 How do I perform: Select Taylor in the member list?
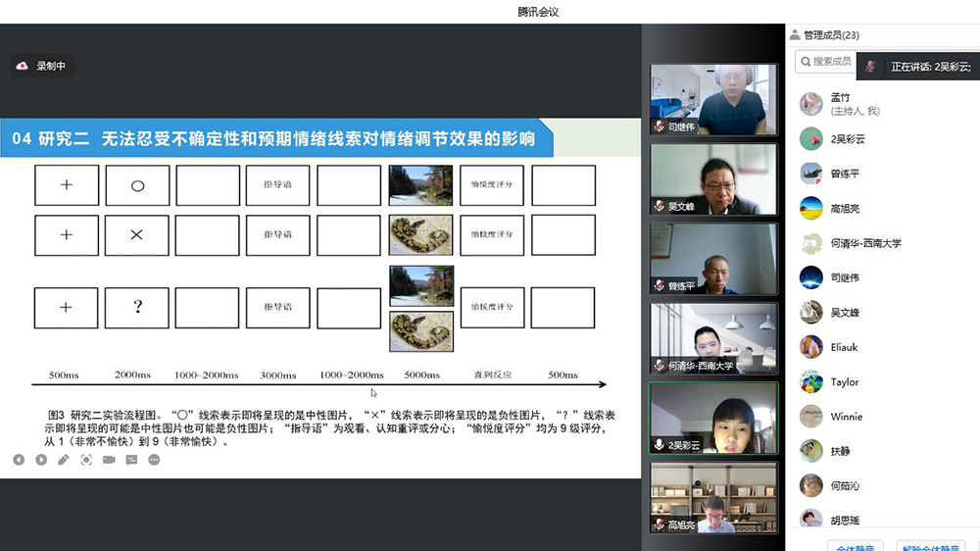[x=844, y=382]
